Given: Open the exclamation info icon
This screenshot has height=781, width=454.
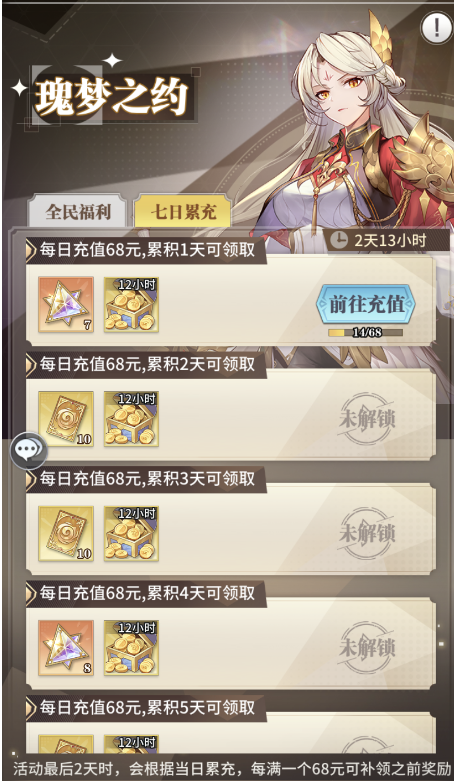Looking at the screenshot, I should [437, 28].
